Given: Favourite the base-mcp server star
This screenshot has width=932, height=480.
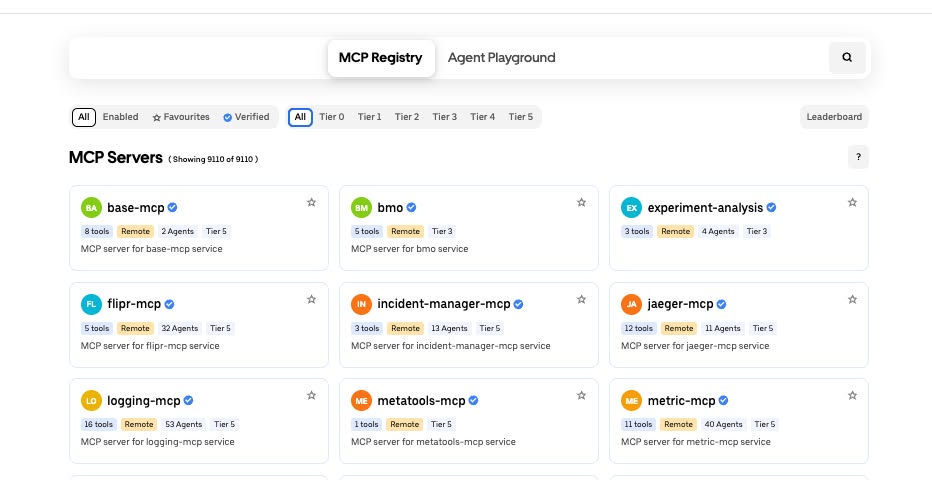Looking at the screenshot, I should coord(311,203).
